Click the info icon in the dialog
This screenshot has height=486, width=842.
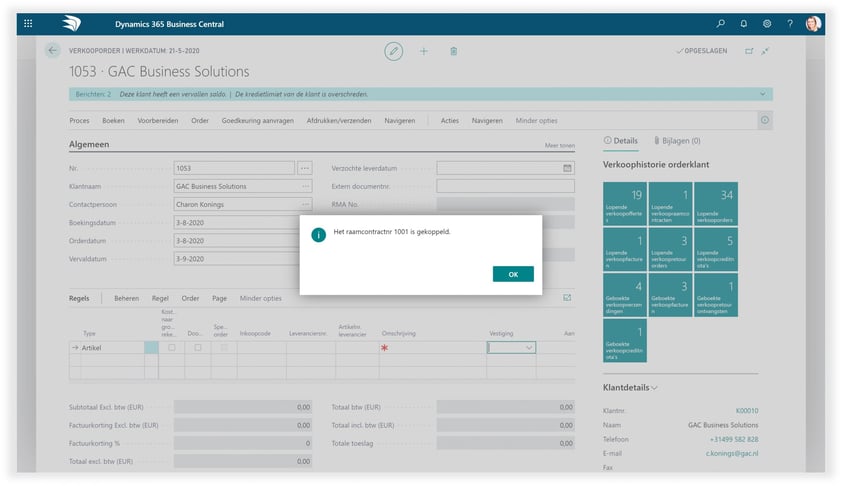point(318,235)
